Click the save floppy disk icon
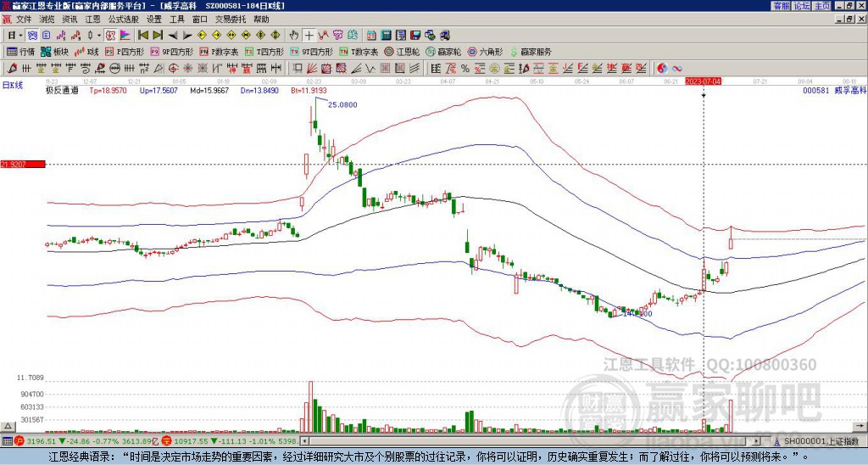 415,36
